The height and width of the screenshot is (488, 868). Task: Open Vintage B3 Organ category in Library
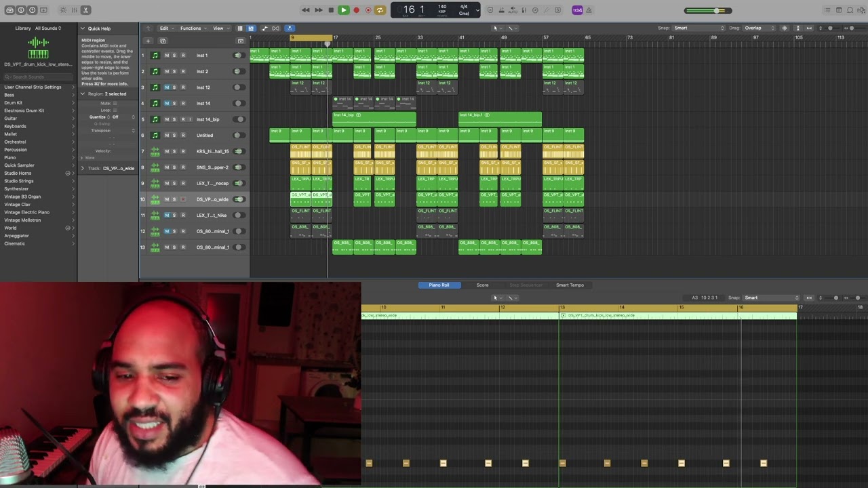(x=38, y=197)
